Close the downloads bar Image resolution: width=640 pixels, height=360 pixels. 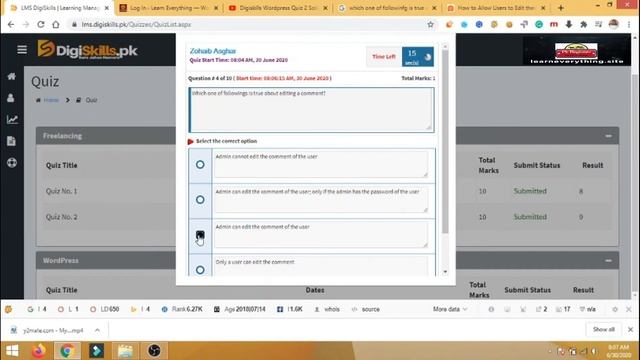[x=630, y=329]
